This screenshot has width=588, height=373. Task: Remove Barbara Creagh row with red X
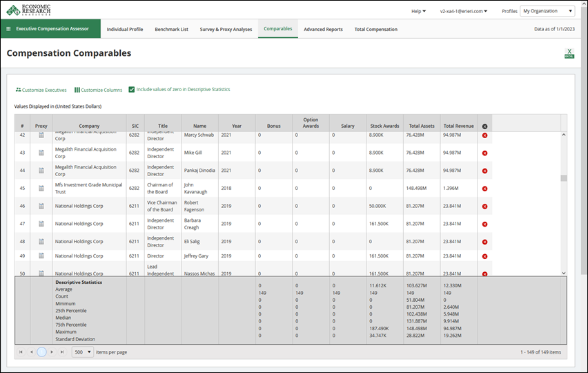tap(484, 224)
